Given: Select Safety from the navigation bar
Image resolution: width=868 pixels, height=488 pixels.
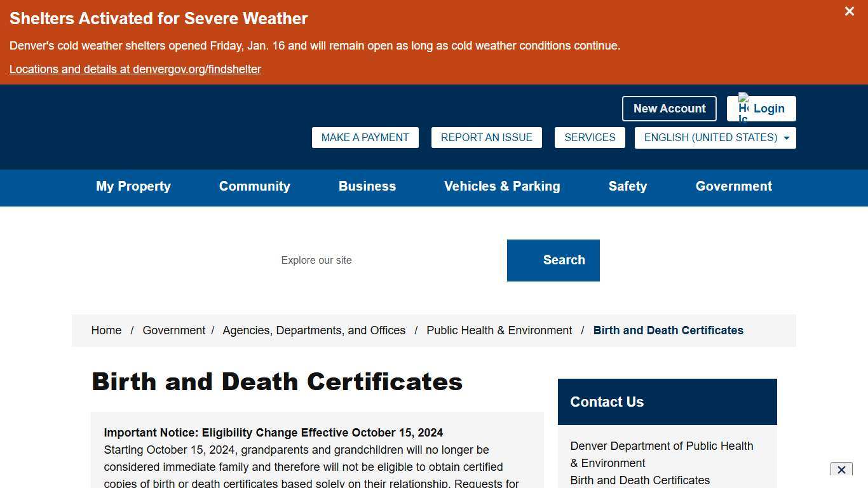Looking at the screenshot, I should pyautogui.click(x=628, y=186).
